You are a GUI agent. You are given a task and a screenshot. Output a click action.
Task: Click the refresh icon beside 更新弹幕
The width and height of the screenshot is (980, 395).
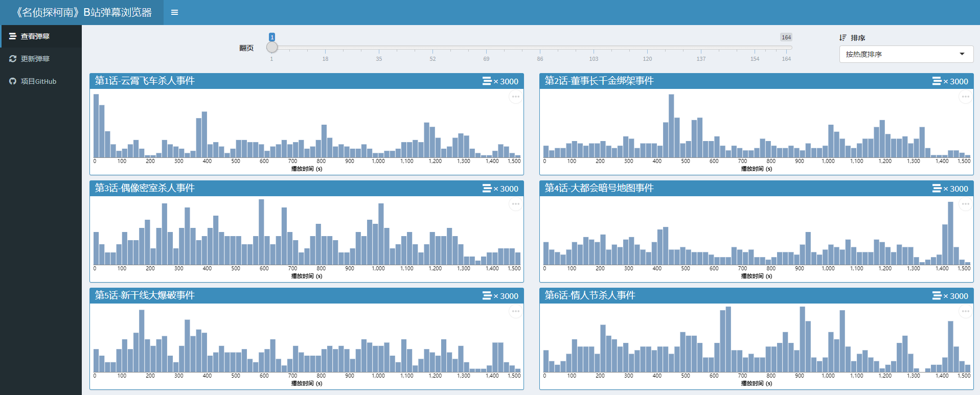click(x=13, y=59)
